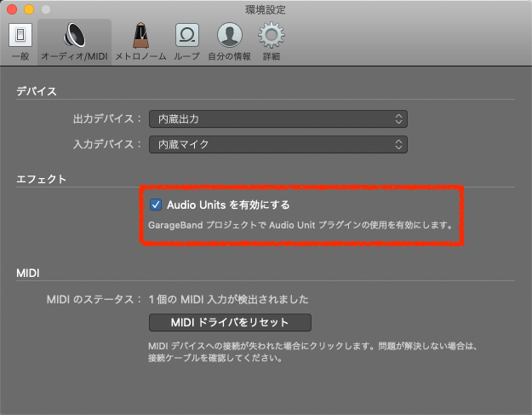This screenshot has width=532, height=415.
Task: Click the エフェクト section heading
Action: tap(41, 179)
